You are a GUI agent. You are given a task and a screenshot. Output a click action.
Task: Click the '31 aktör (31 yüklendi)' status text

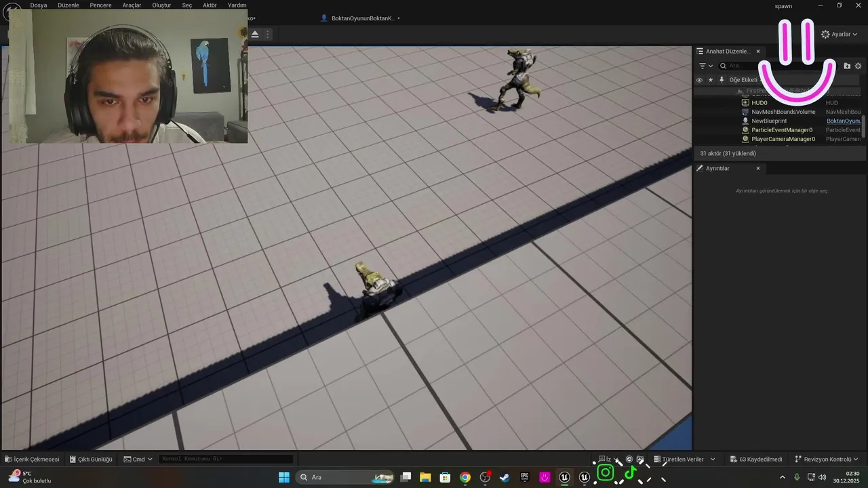pos(728,154)
